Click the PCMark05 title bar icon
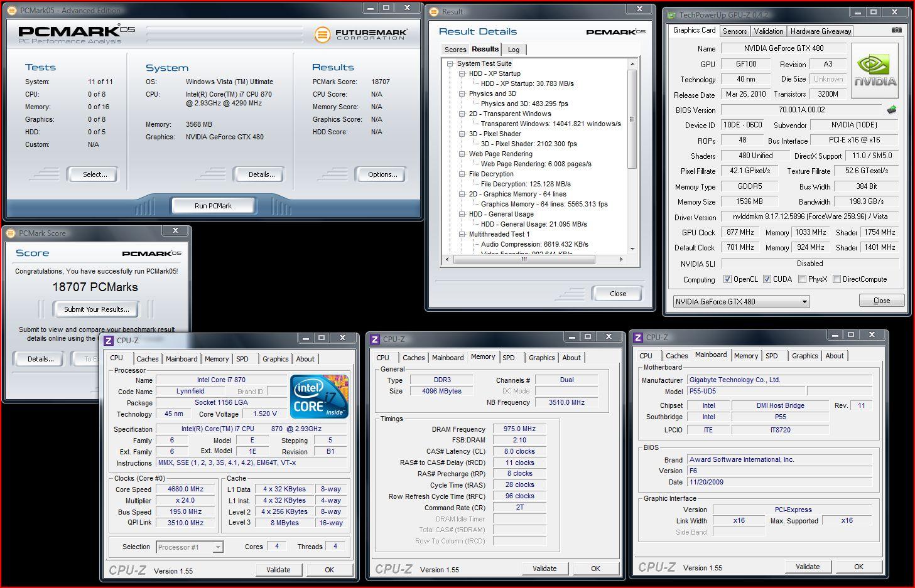Image resolution: width=915 pixels, height=588 pixels. (11, 10)
